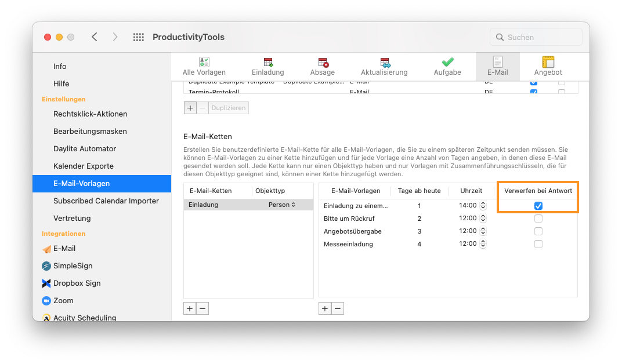Remove template from chain with minus

tap(338, 308)
